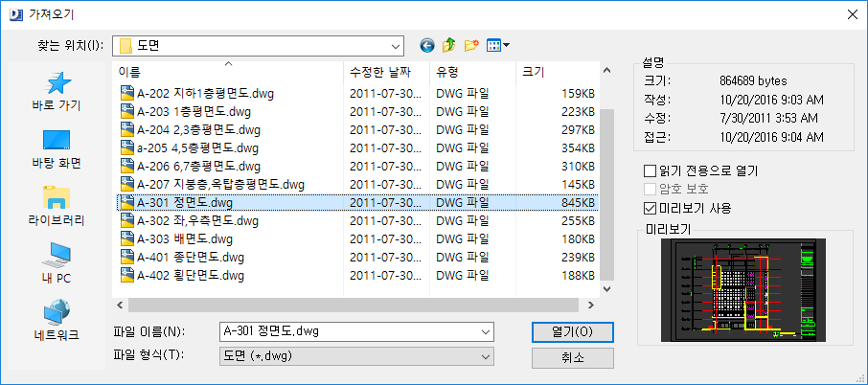Viewport: 868px width, 385px height.
Task: Select DWG icon of A-204 2,3층평면도.dwg
Action: (127, 130)
